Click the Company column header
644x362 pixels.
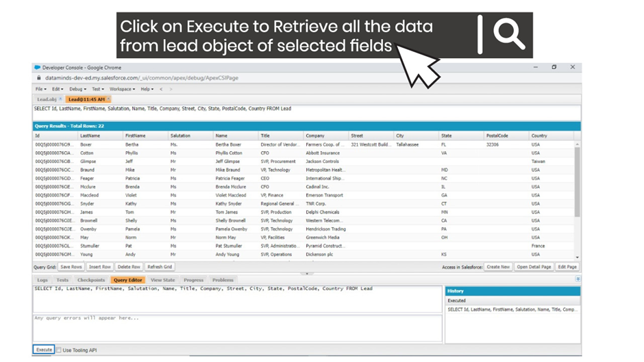click(x=325, y=135)
